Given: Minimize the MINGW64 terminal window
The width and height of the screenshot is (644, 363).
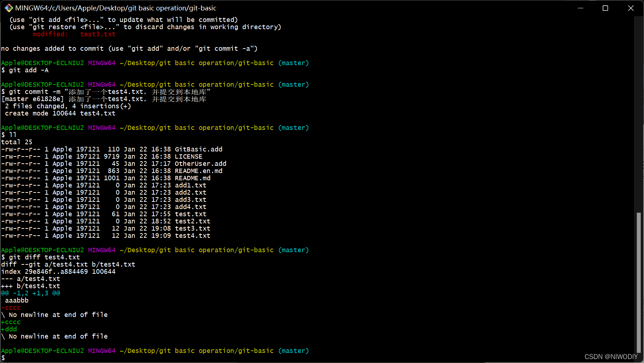Looking at the screenshot, I should 580,8.
